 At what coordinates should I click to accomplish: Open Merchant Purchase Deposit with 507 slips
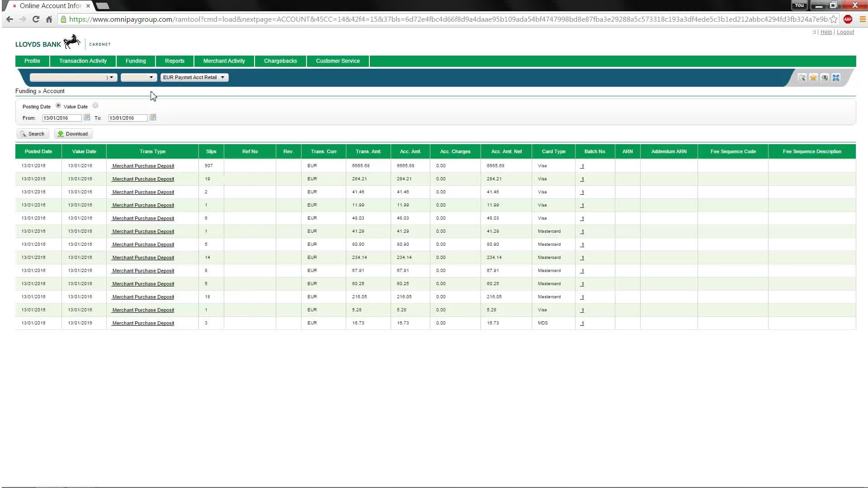coord(143,166)
